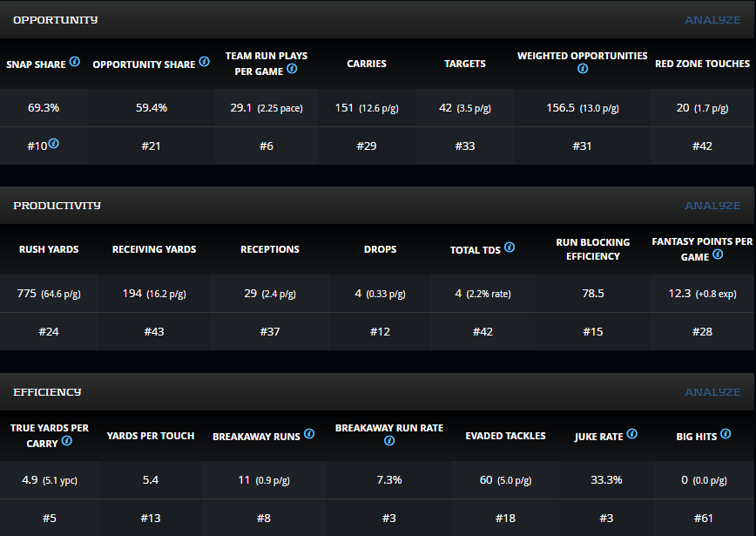The width and height of the screenshot is (756, 536).
Task: Click the Carries column heading
Action: [367, 64]
